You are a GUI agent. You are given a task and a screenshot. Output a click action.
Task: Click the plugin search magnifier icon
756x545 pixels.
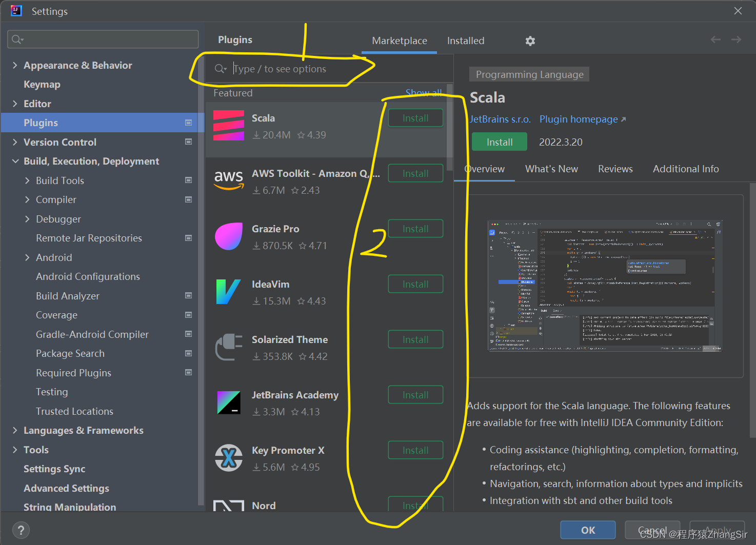coord(221,69)
